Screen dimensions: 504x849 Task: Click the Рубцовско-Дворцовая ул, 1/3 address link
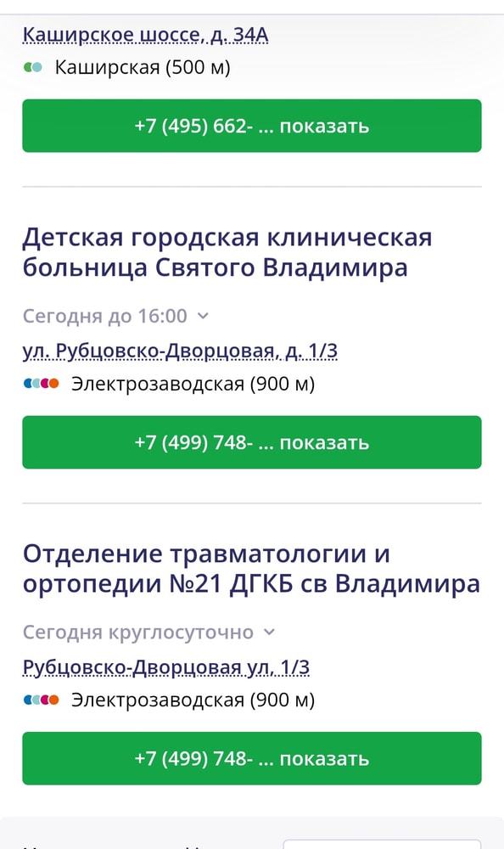165,666
